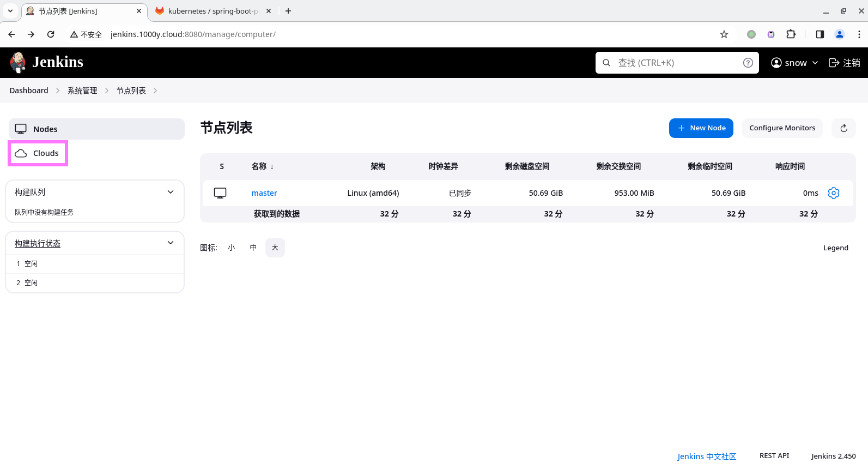This screenshot has width=868, height=469.
Task: Set icon size to 中
Action: pyautogui.click(x=253, y=248)
